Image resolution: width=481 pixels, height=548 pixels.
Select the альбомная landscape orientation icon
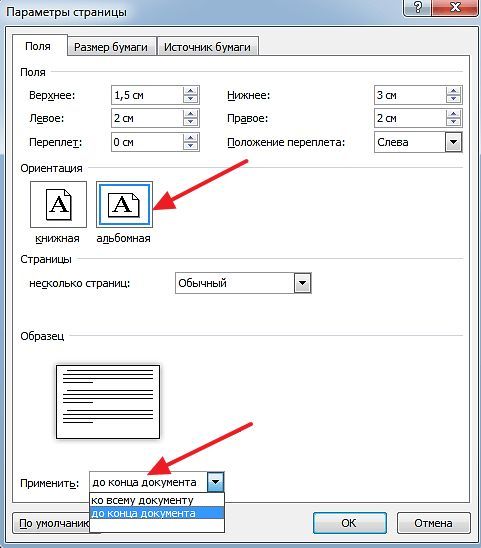tap(124, 204)
